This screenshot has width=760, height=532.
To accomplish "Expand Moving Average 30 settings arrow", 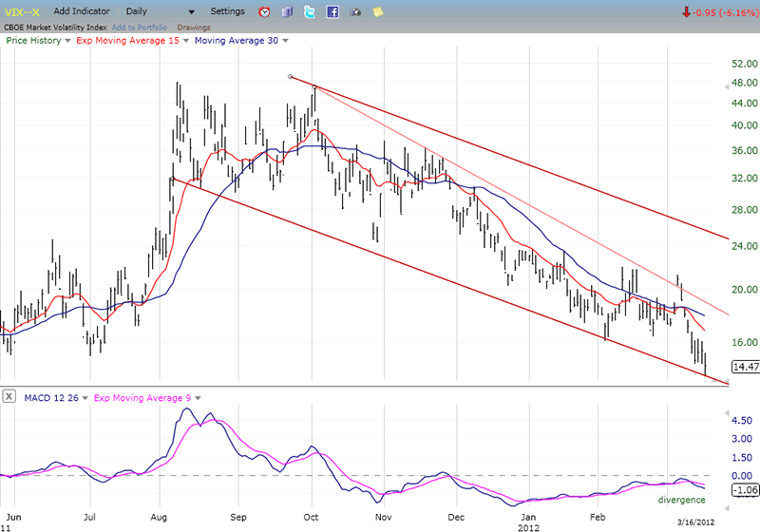I will [285, 41].
